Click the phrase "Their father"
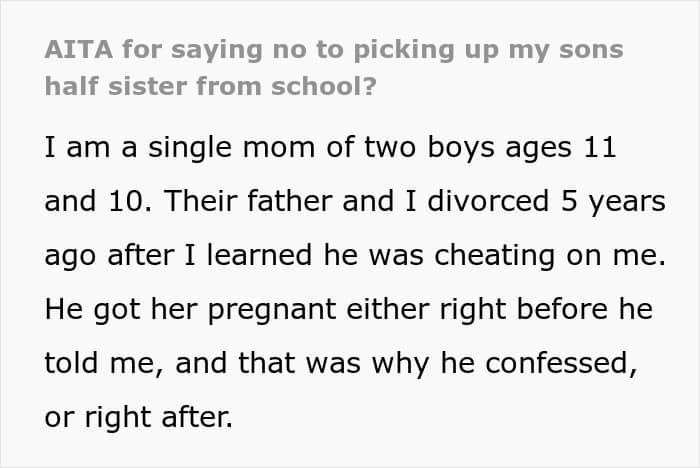This screenshot has height=468, width=700. pyautogui.click(x=264, y=202)
